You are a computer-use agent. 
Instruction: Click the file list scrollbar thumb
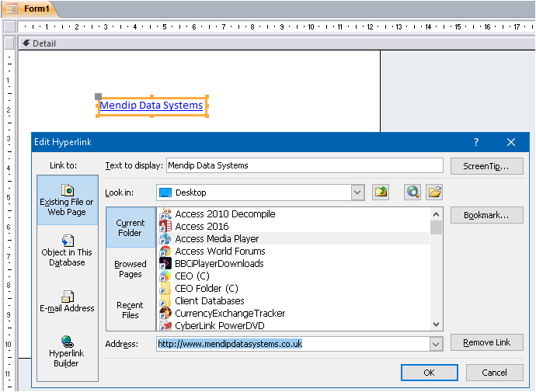pyautogui.click(x=436, y=227)
